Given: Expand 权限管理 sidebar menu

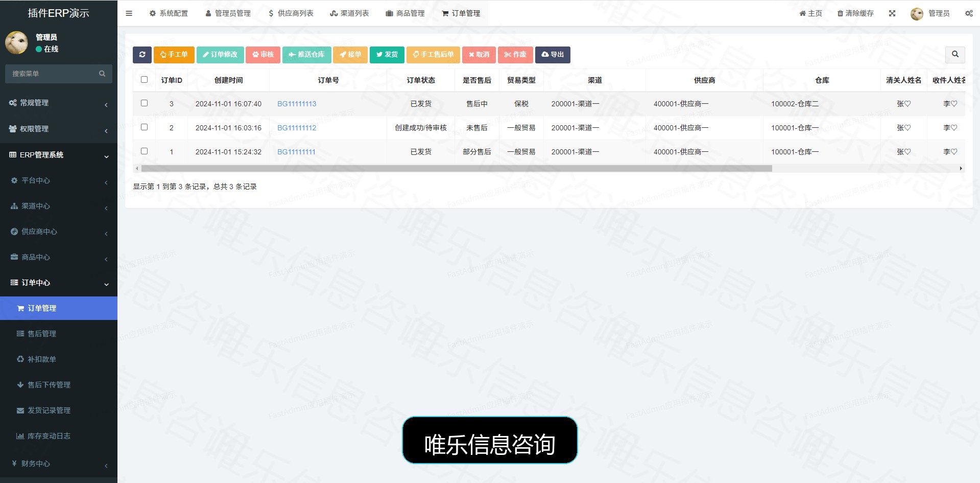Looking at the screenshot, I should tap(59, 129).
